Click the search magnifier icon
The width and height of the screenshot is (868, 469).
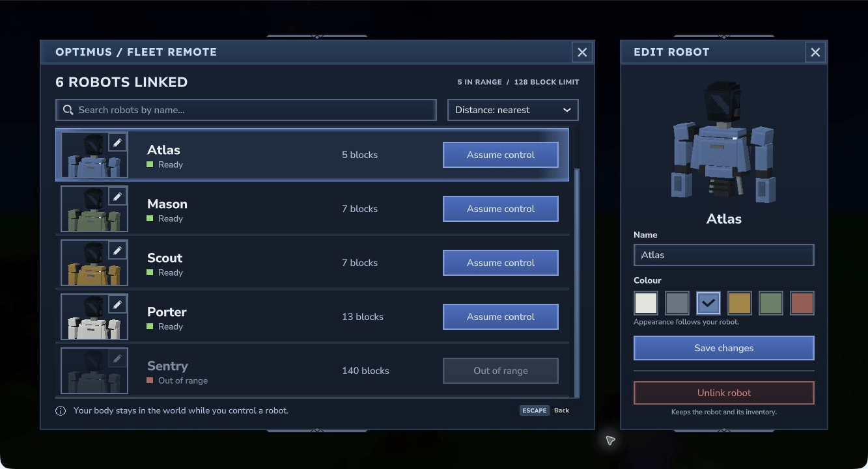pos(68,110)
